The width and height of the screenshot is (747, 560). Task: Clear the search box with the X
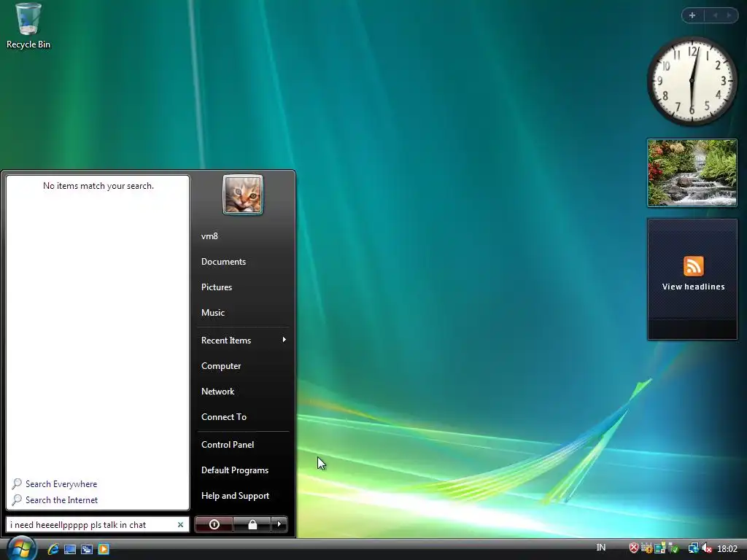click(181, 525)
